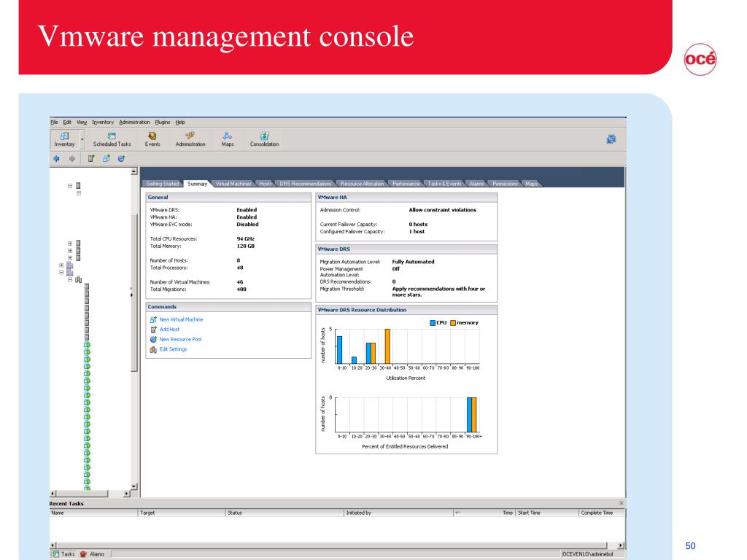Screen dimensions: 747x560
Task: Switch to the Hosts tab
Action: click(266, 184)
